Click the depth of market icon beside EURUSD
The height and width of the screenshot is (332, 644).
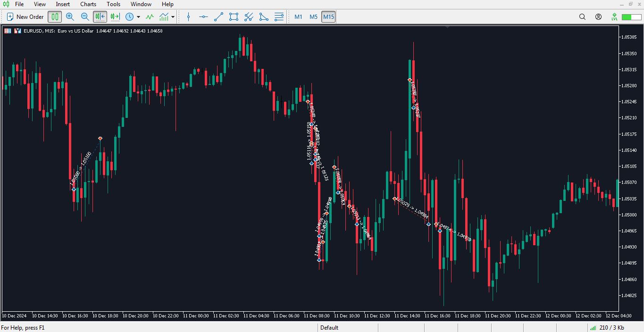coord(8,31)
